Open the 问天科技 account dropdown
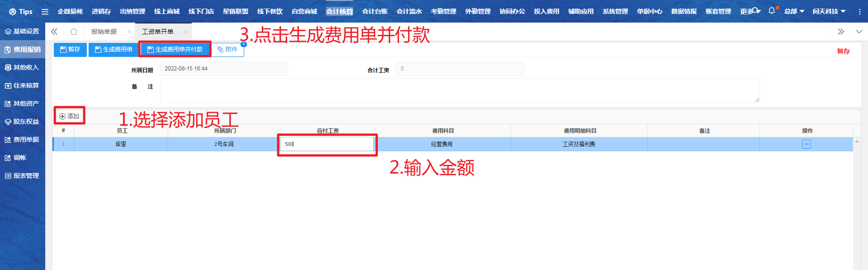 coord(829,11)
